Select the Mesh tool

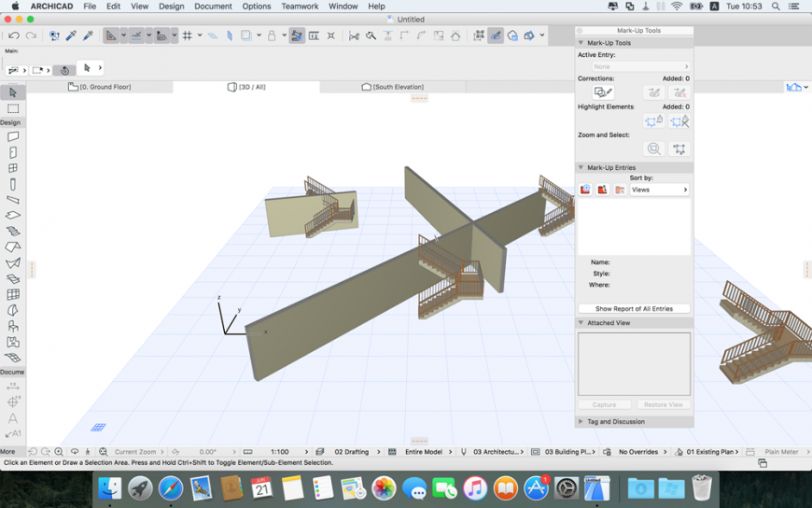[x=13, y=358]
